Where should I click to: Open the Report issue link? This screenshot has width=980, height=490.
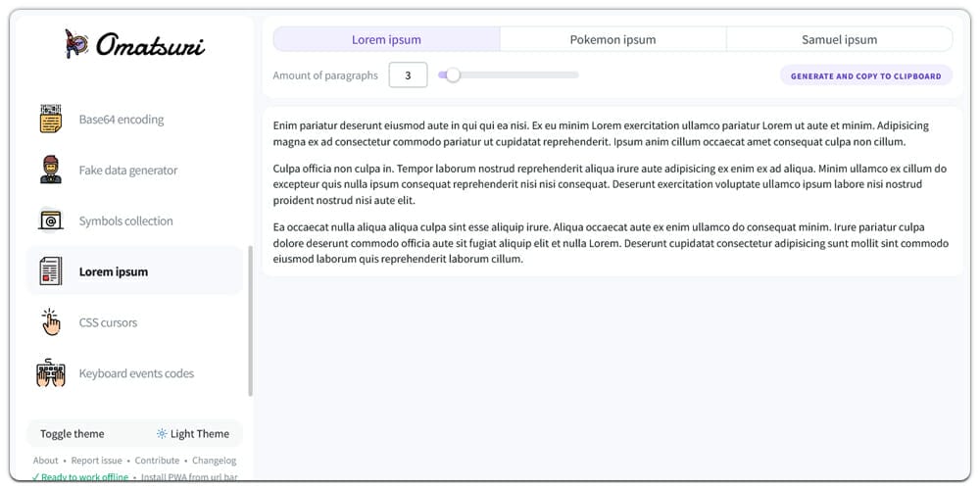coord(96,461)
